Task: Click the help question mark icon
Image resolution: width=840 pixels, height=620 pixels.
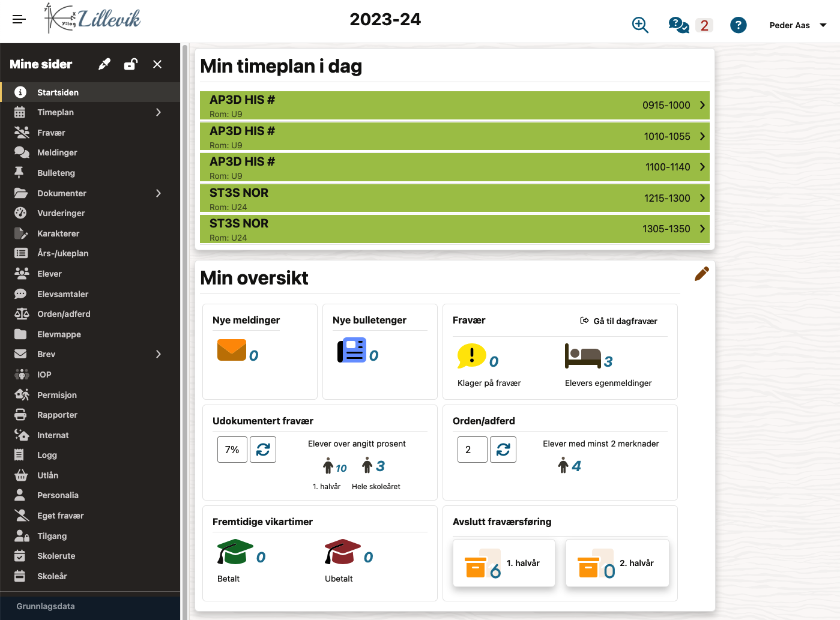Action: (738, 25)
